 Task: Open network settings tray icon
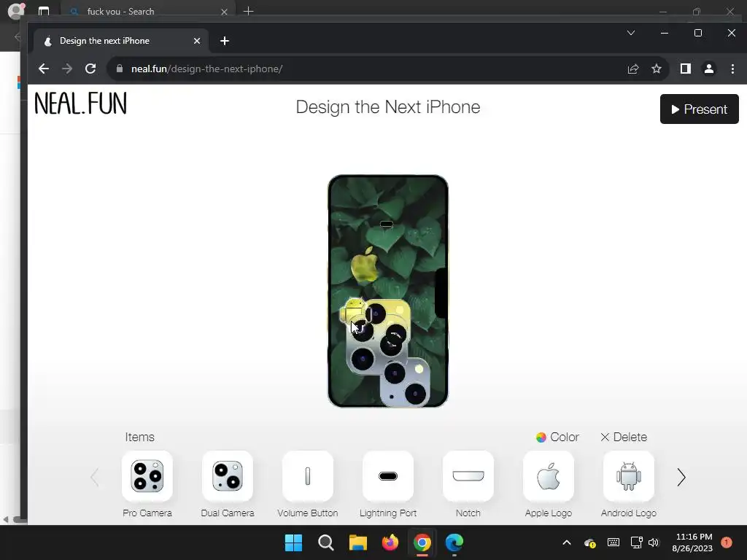pyautogui.click(x=636, y=542)
